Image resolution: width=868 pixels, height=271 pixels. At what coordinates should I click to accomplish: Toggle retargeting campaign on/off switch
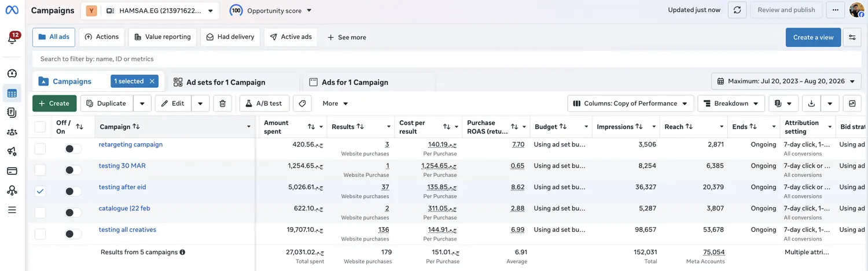[x=72, y=149]
